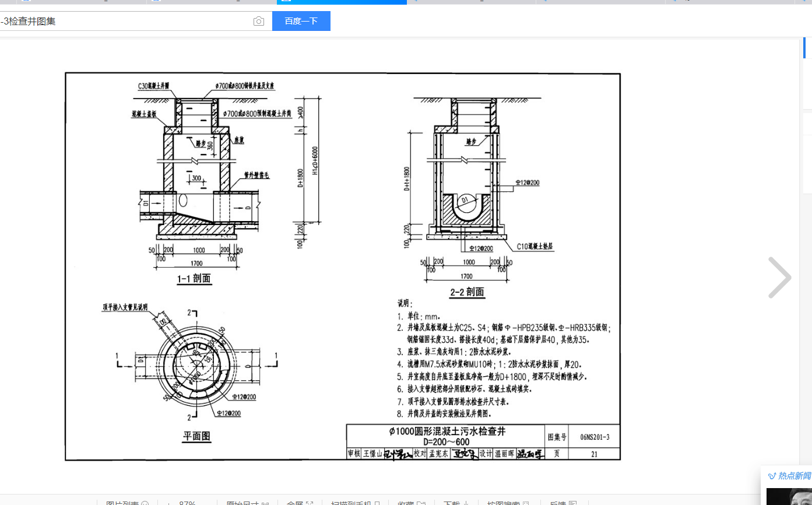This screenshot has height=505, width=812.
Task: Add image to 收藏 favorites
Action: pos(412,503)
